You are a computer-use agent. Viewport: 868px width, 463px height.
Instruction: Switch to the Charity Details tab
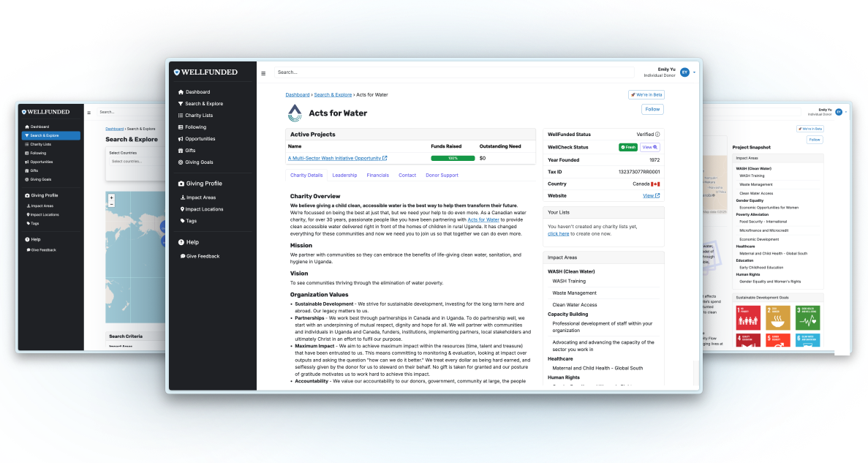(306, 175)
